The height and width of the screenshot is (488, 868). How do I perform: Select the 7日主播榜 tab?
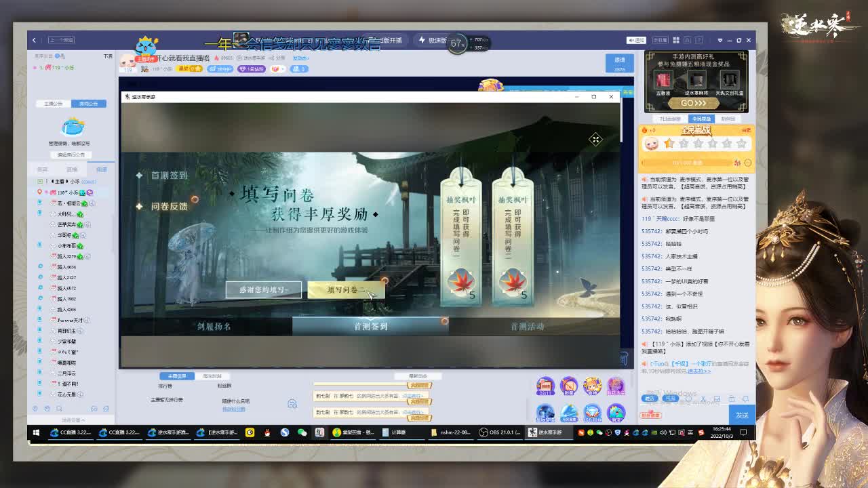669,119
